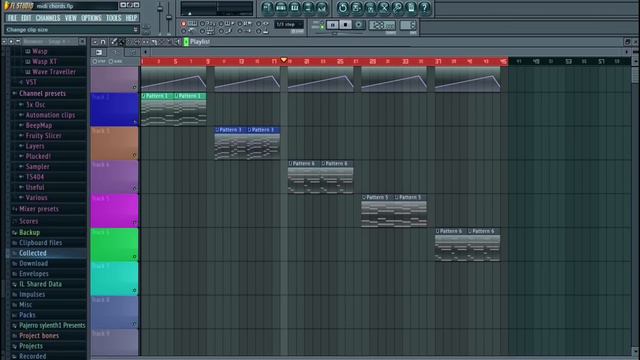The image size is (640, 360).
Task: Mute the magenta Track 5
Action: 134,222
